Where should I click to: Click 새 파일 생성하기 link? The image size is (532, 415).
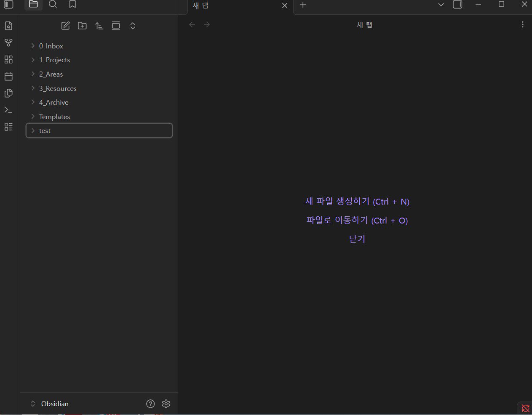point(357,202)
